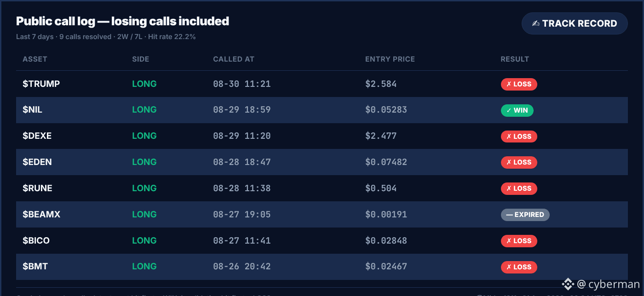This screenshot has width=644, height=296.
Task: Click the @cyberman watermark handle
Action: click(608, 284)
